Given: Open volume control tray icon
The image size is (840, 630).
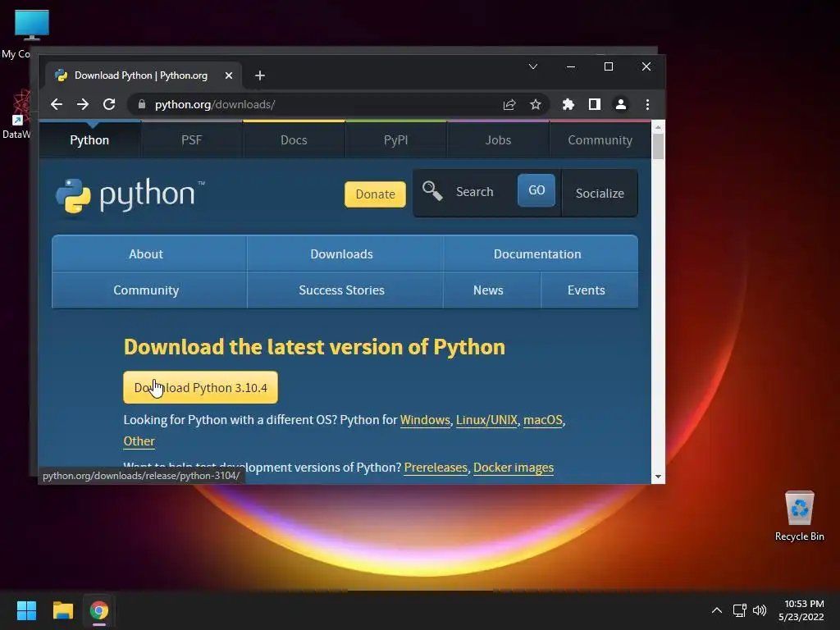Looking at the screenshot, I should pos(760,610).
